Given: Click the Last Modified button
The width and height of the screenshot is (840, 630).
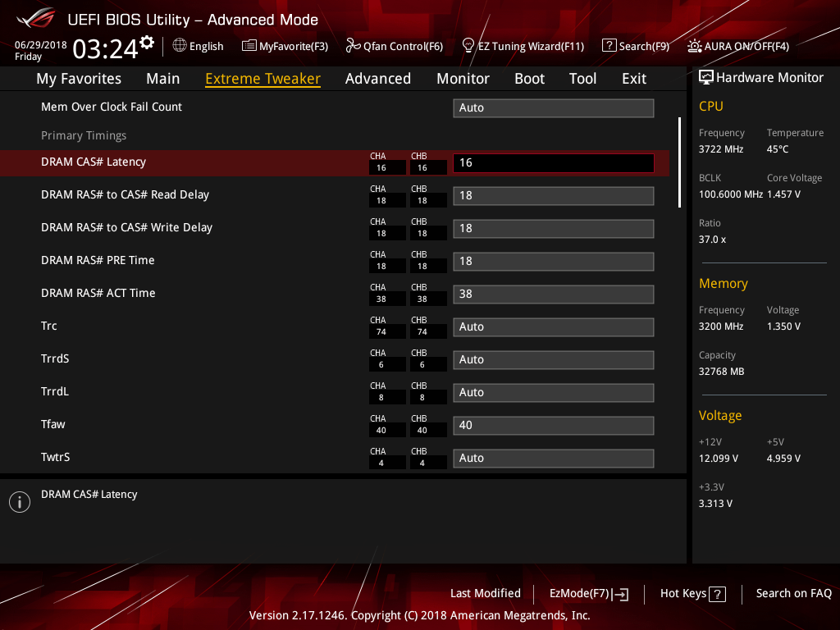Looking at the screenshot, I should [486, 593].
